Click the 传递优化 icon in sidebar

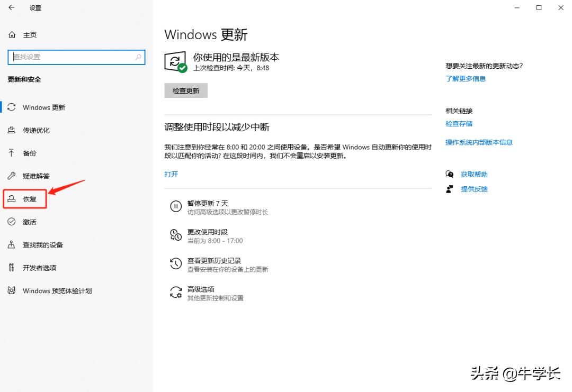[12, 130]
